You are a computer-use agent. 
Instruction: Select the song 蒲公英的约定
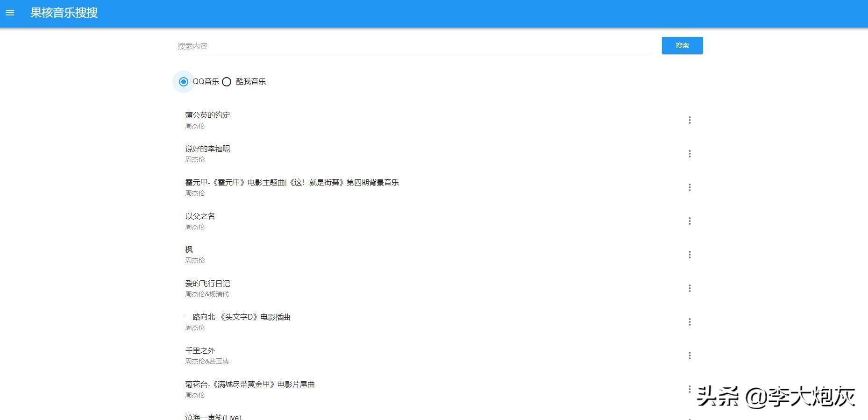[207, 115]
